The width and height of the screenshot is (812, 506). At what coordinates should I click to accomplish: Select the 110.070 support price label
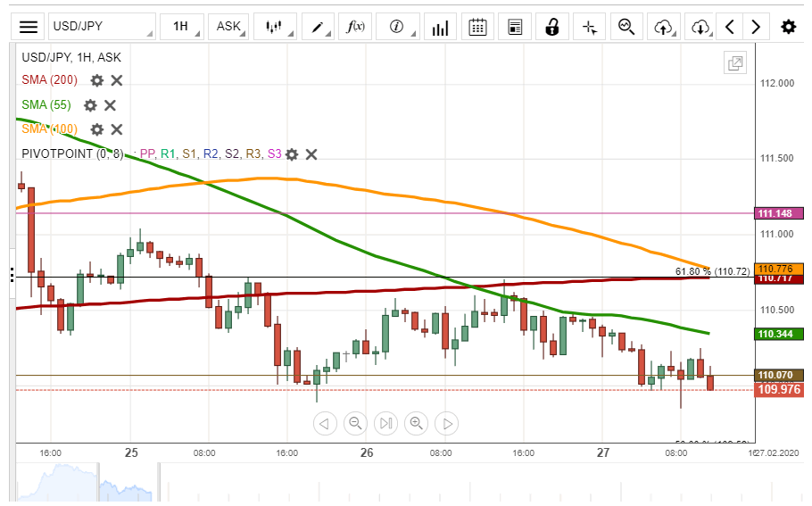(x=779, y=375)
